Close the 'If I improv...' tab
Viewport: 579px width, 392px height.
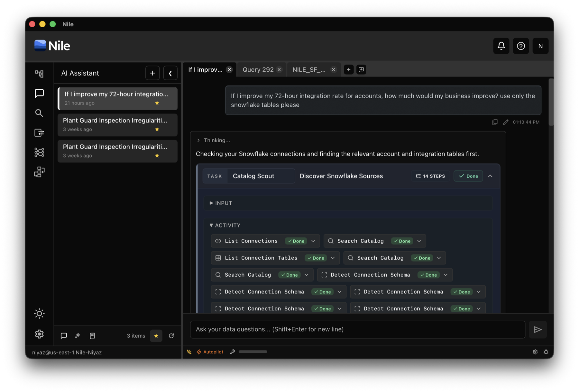tap(229, 70)
